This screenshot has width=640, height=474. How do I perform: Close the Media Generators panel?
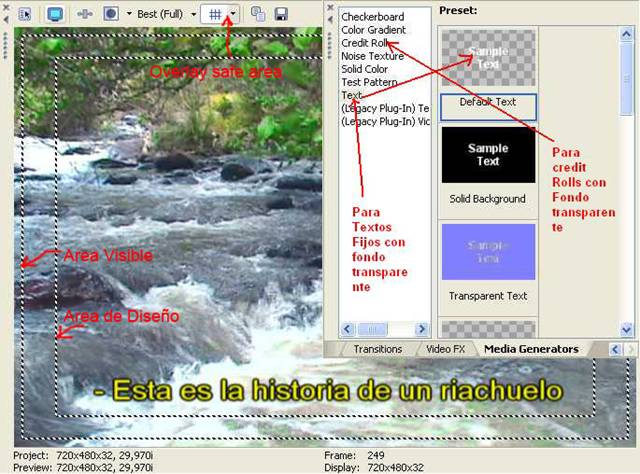[x=331, y=7]
